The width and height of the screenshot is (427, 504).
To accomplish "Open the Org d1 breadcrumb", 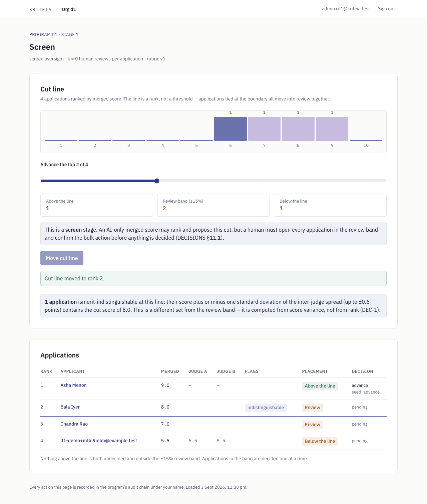I will 69,9.
